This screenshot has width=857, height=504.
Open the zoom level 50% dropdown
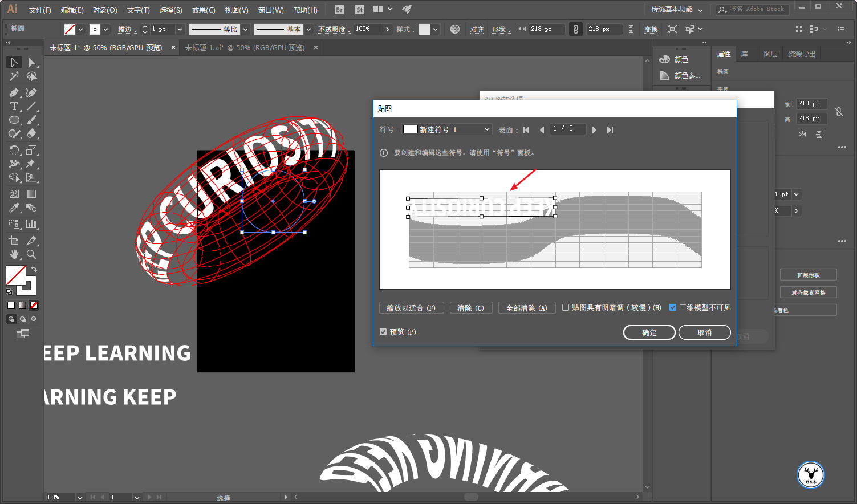[x=80, y=497]
